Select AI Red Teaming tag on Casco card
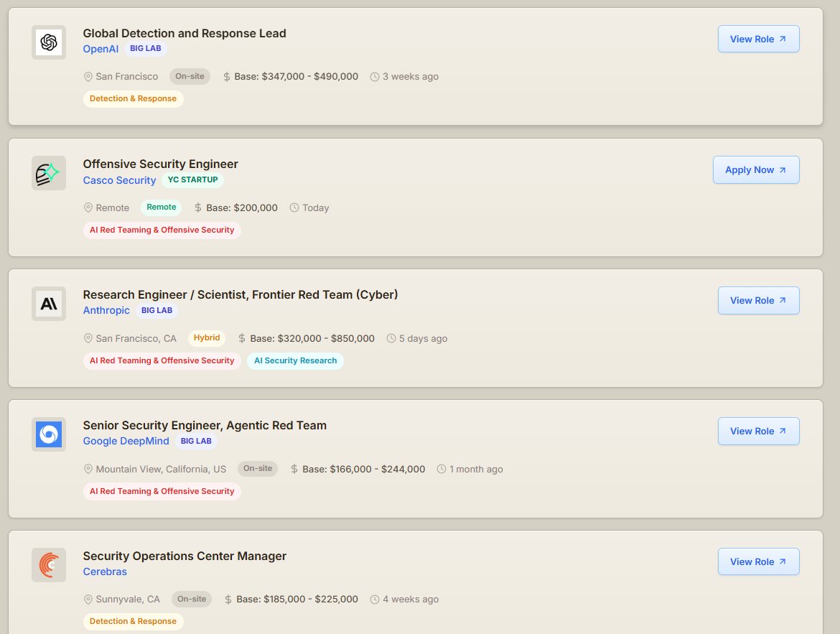The image size is (840, 634). 162,230
